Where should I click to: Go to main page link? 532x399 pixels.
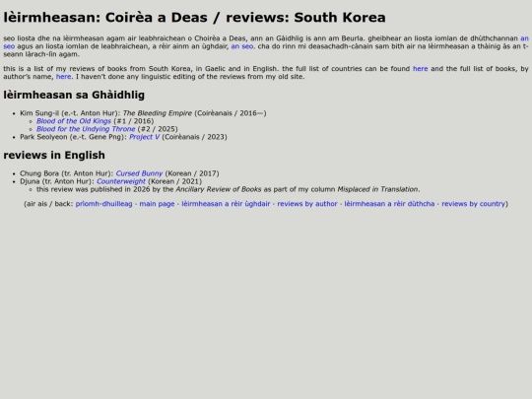point(157,204)
